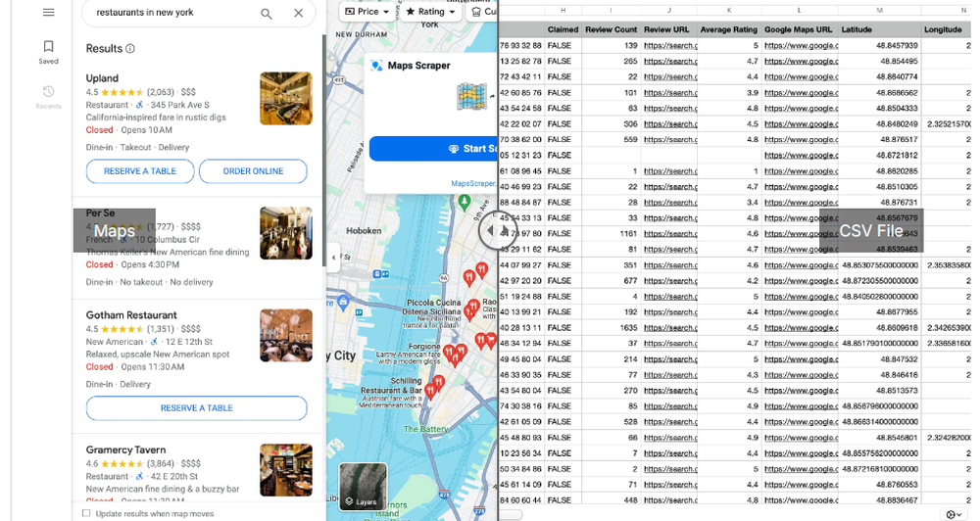The height and width of the screenshot is (521, 980).
Task: Click Upland's ORDER ONLINE button
Action: 253,171
